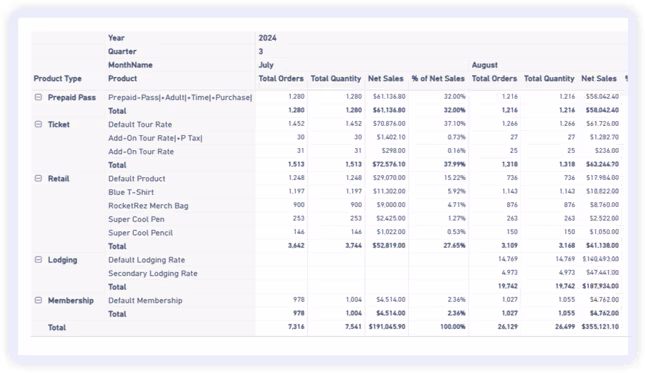Screen dimensions: 646x373
Task: Select the Default Product row label
Action: 137,178
